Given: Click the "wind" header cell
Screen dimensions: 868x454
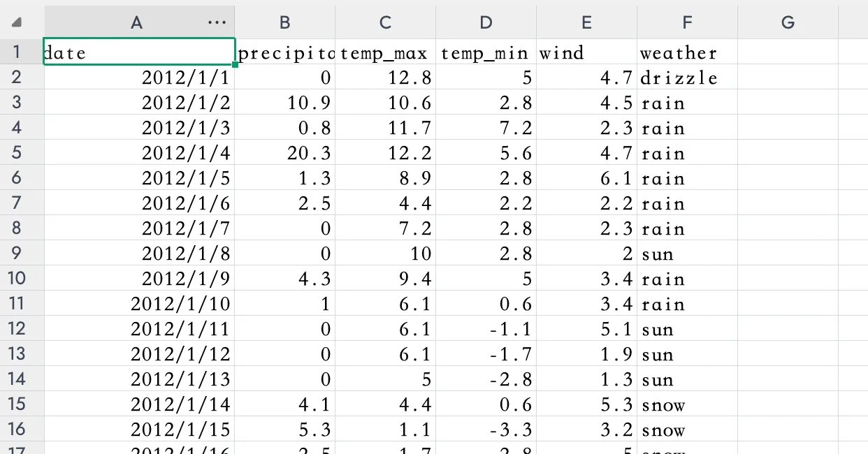Looking at the screenshot, I should pyautogui.click(x=586, y=52).
